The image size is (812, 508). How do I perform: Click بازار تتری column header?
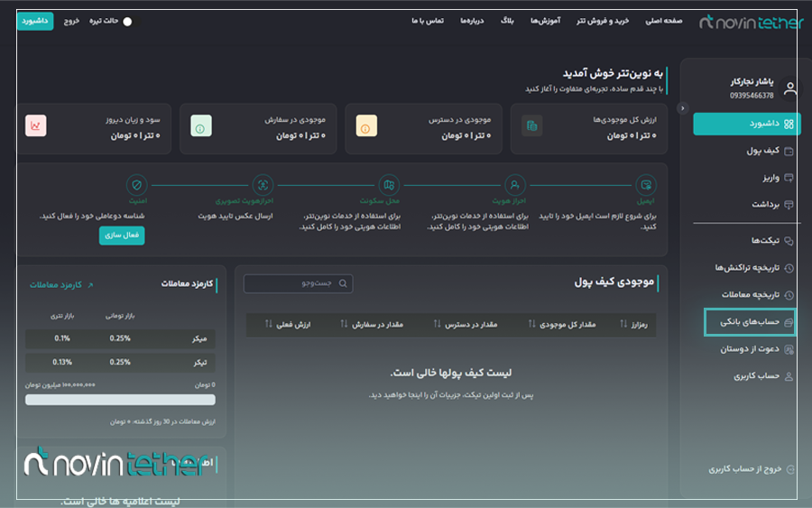(62, 316)
